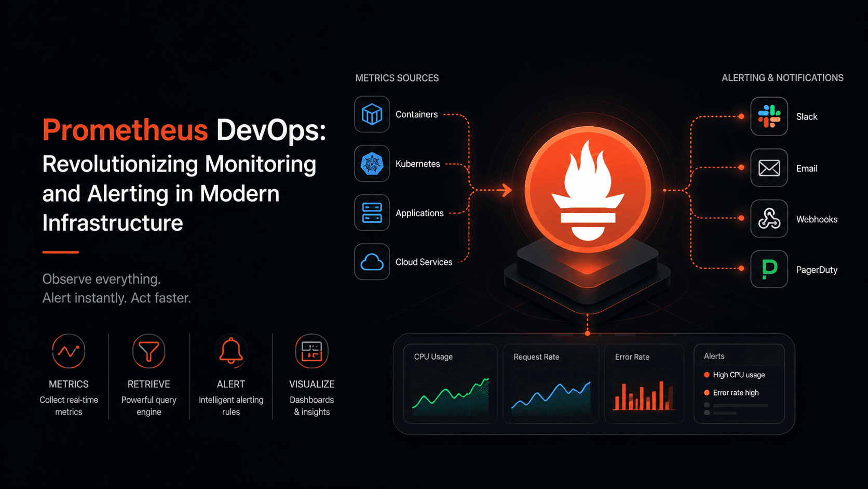This screenshot has width=868, height=489.
Task: Click the Webhooks icon
Action: click(x=769, y=219)
